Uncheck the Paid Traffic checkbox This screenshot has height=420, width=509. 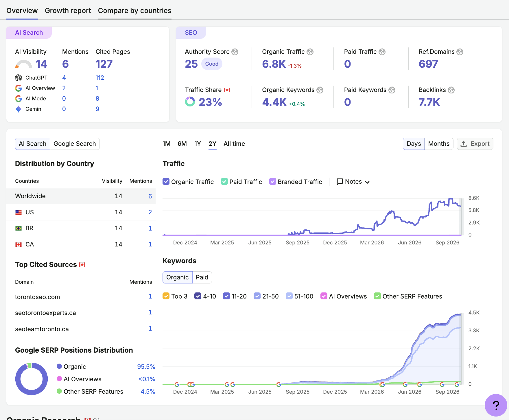[x=224, y=181]
